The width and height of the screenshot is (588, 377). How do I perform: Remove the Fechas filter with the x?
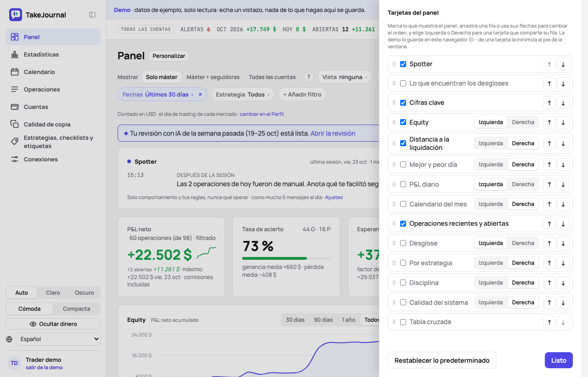200,94
